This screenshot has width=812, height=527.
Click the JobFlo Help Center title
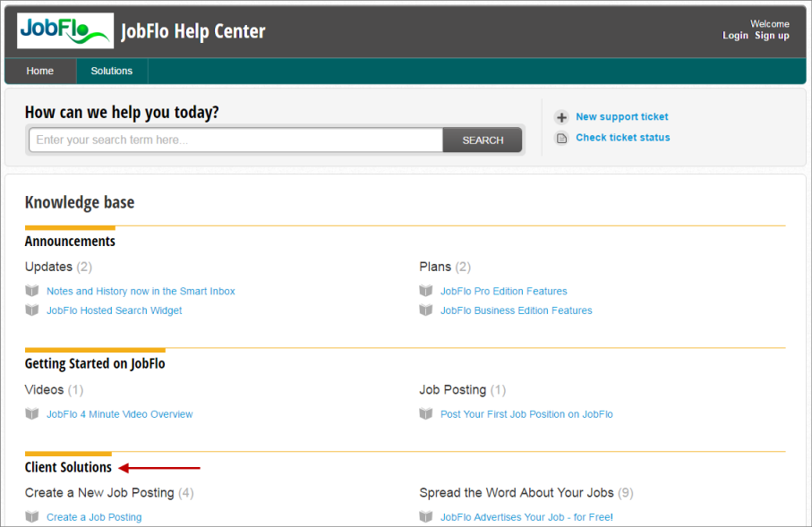(193, 31)
